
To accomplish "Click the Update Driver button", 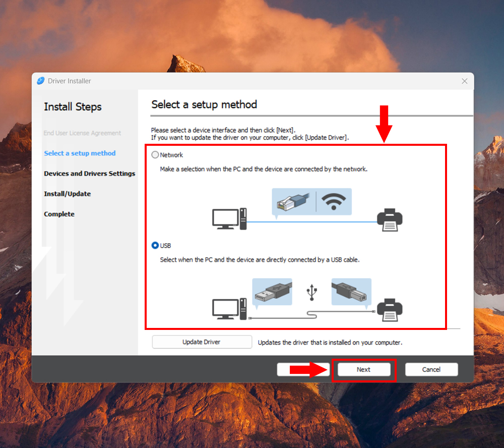I will 202,342.
